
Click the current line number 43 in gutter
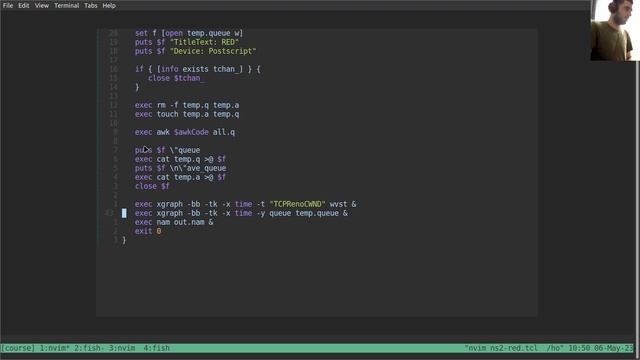109,213
